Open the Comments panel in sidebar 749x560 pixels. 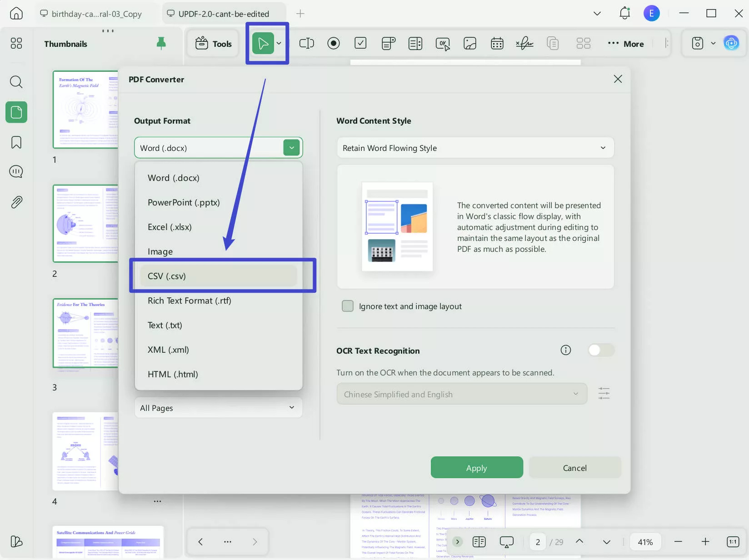tap(16, 171)
